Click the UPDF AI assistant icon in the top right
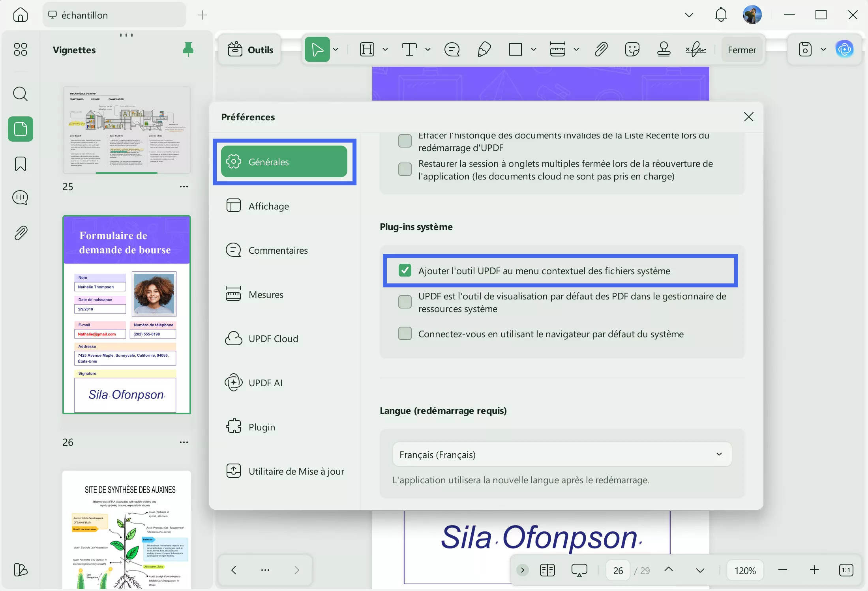 pyautogui.click(x=844, y=49)
